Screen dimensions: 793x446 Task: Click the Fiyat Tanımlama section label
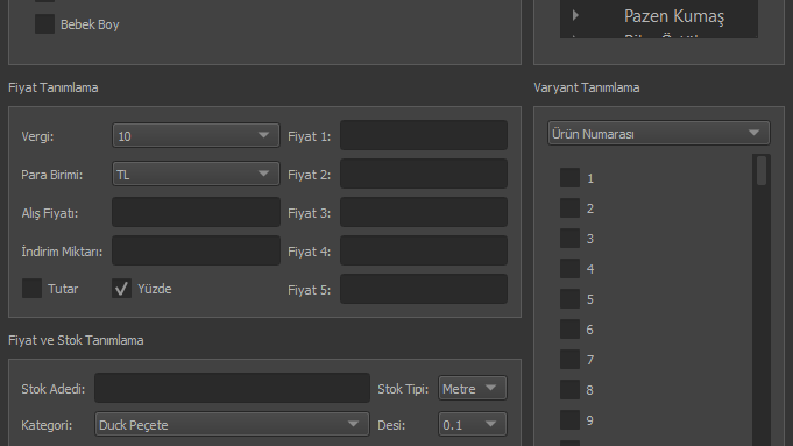coord(53,87)
